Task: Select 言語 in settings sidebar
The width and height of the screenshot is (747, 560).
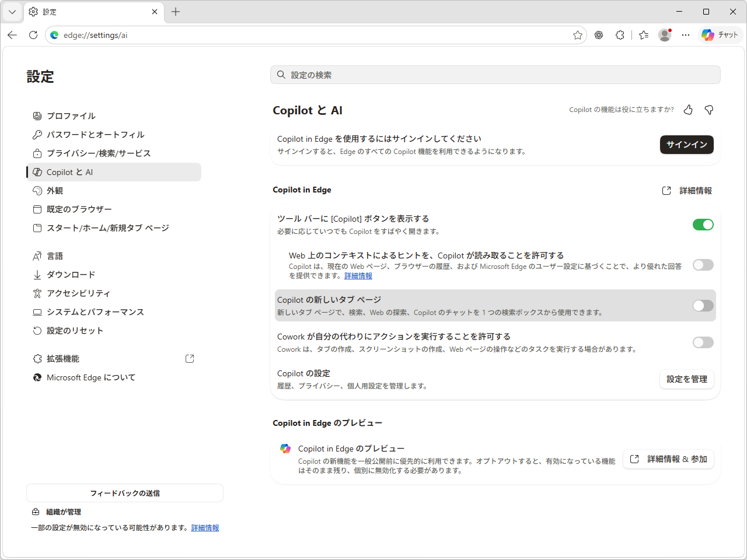Action: (x=114, y=256)
